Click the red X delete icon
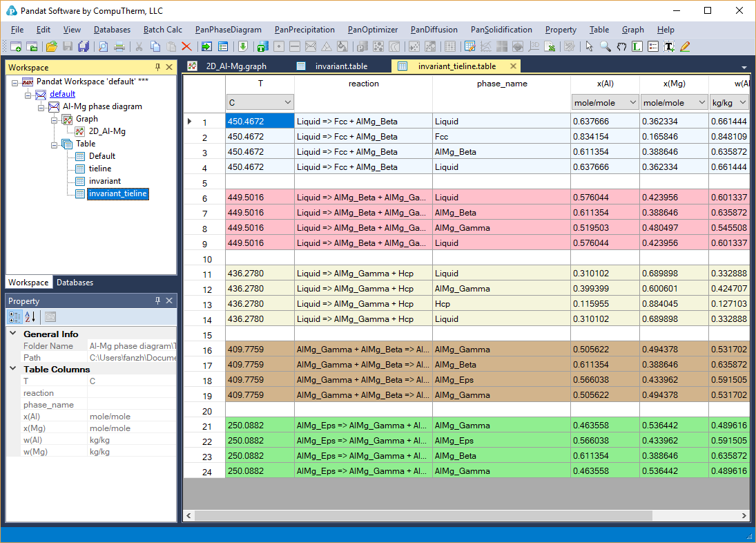The image size is (756, 543). point(186,46)
